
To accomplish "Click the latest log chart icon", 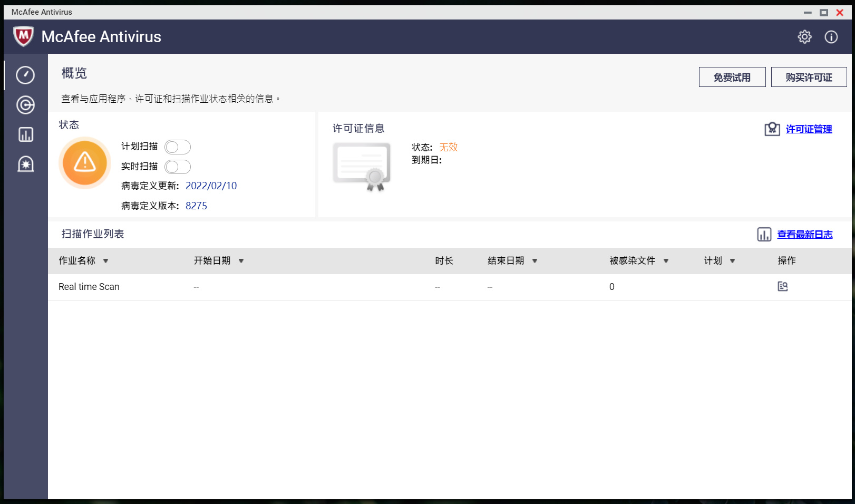I will tap(764, 235).
